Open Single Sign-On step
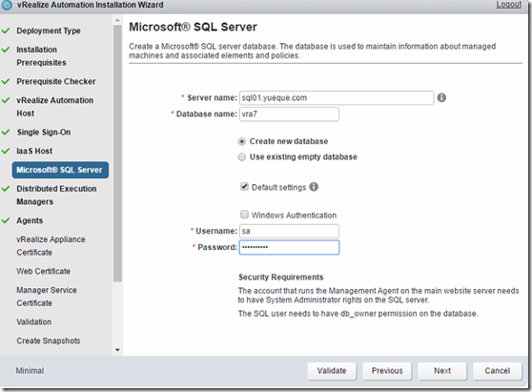The image size is (532, 392). (44, 133)
